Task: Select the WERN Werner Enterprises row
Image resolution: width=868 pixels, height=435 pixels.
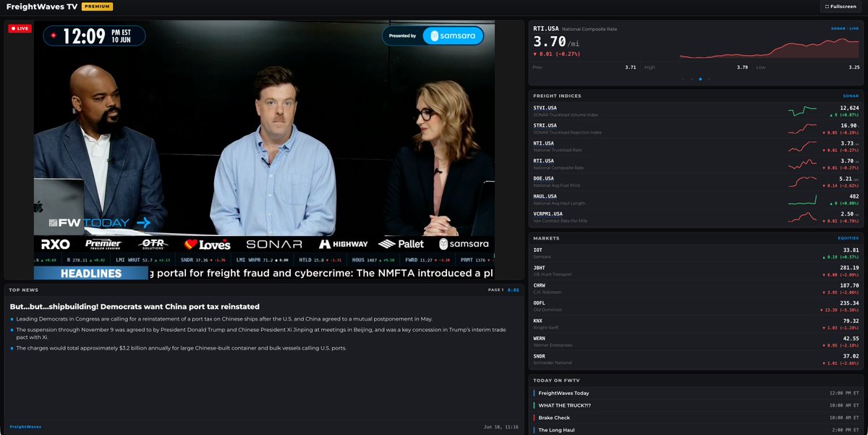Action: 695,341
